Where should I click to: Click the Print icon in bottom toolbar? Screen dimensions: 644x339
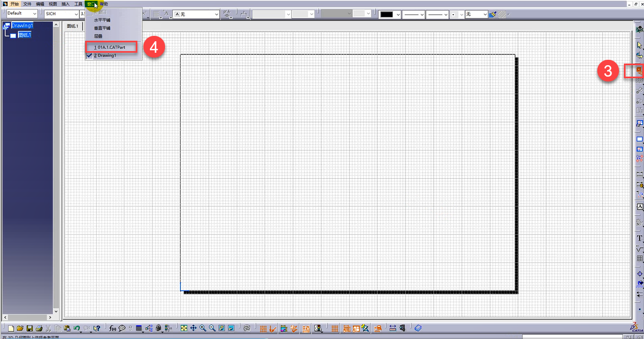[39, 328]
